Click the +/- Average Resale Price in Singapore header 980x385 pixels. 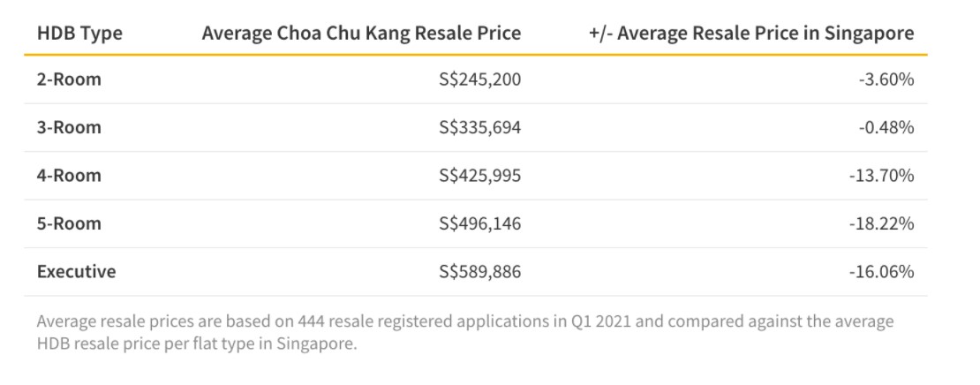pos(750,34)
